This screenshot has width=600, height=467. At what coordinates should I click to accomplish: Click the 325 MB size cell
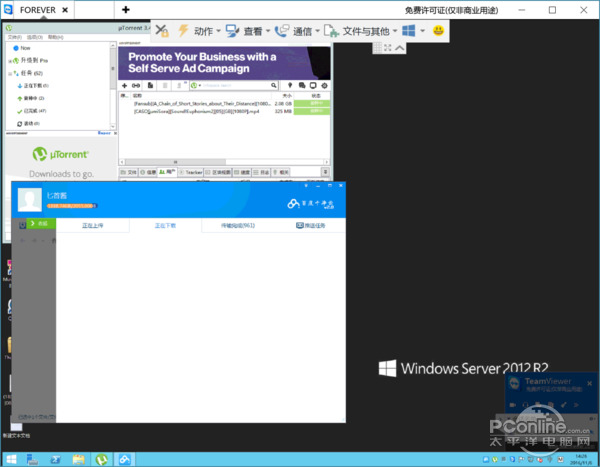[283, 111]
